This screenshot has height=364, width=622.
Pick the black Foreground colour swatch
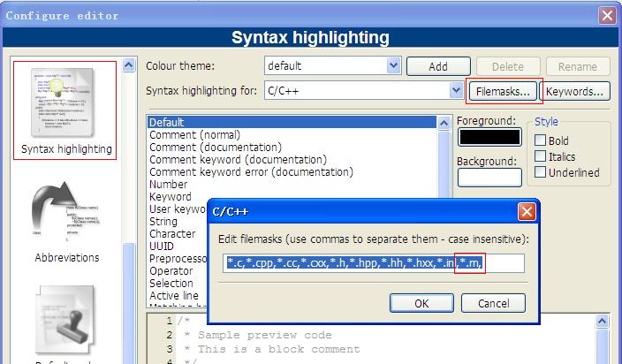(489, 137)
